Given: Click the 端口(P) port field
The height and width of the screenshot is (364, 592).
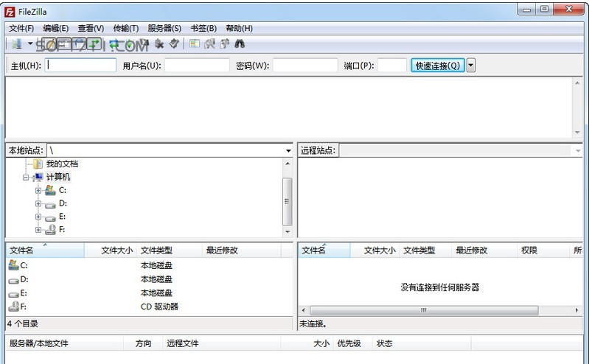Looking at the screenshot, I should (392, 66).
